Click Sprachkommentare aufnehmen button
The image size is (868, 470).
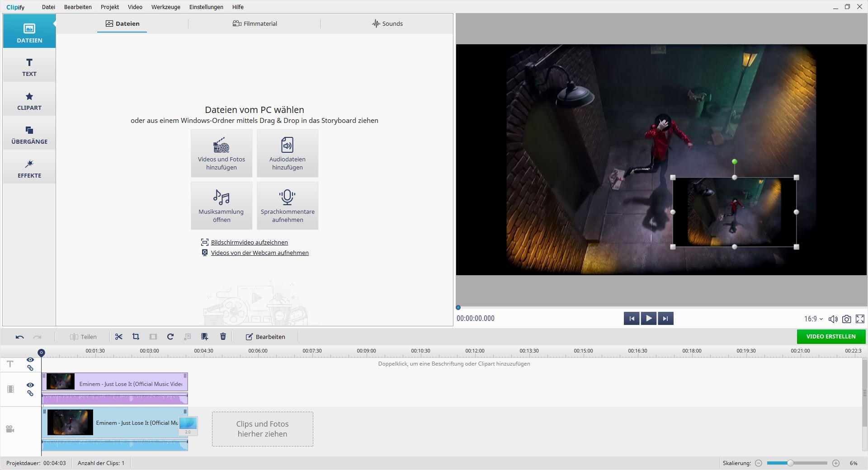288,206
